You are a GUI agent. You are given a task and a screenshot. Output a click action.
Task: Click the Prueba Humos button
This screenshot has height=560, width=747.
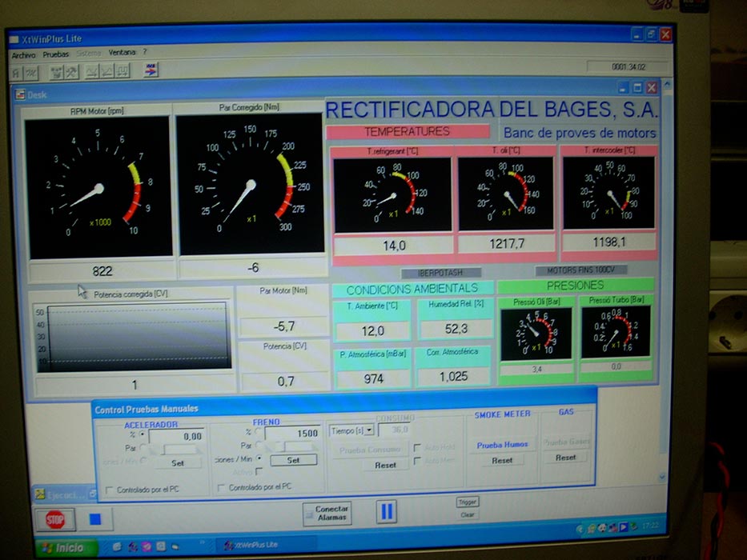pyautogui.click(x=502, y=445)
